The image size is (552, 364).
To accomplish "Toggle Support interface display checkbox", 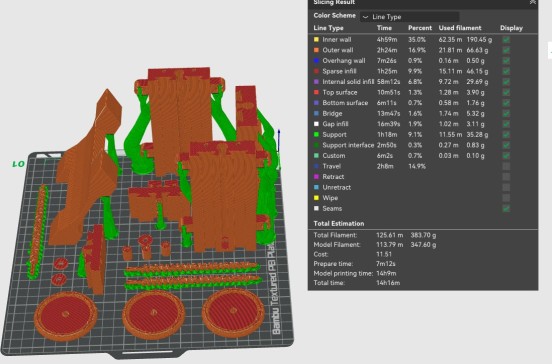I will [x=506, y=145].
